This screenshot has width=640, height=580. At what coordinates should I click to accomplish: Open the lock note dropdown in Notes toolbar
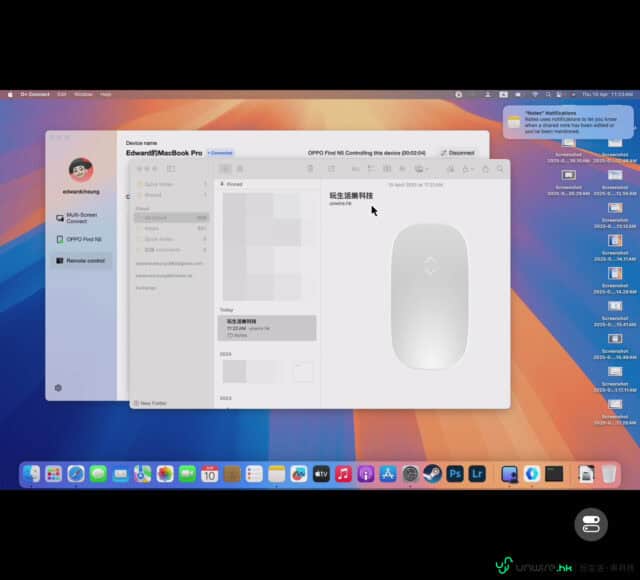pos(467,169)
